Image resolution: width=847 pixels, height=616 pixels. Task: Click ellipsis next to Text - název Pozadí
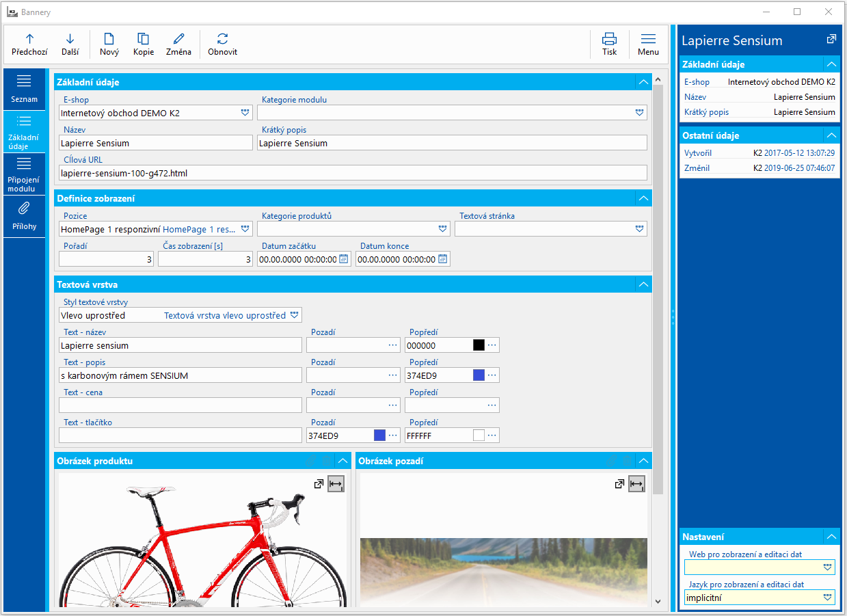(x=392, y=345)
